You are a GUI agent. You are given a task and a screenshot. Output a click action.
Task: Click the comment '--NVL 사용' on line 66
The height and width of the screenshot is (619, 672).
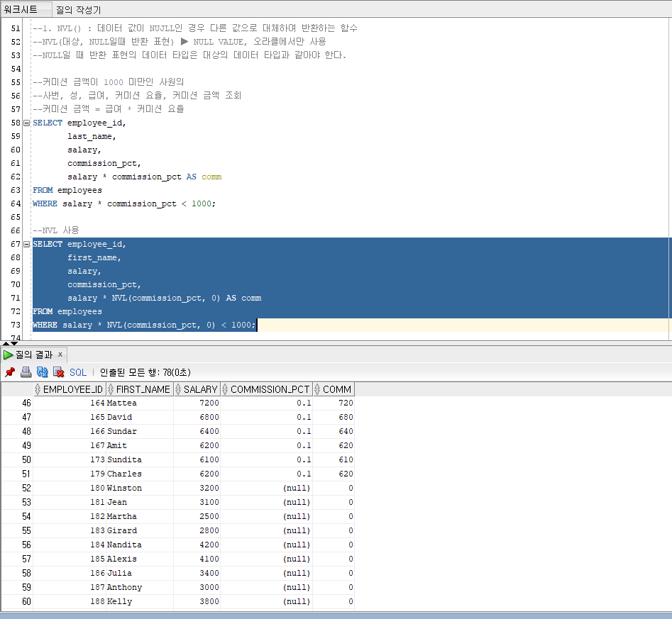pos(56,230)
